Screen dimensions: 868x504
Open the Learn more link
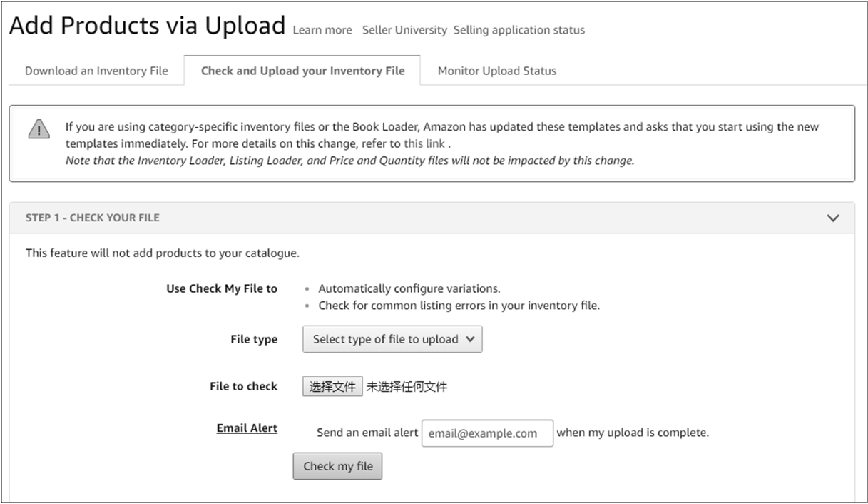point(322,30)
